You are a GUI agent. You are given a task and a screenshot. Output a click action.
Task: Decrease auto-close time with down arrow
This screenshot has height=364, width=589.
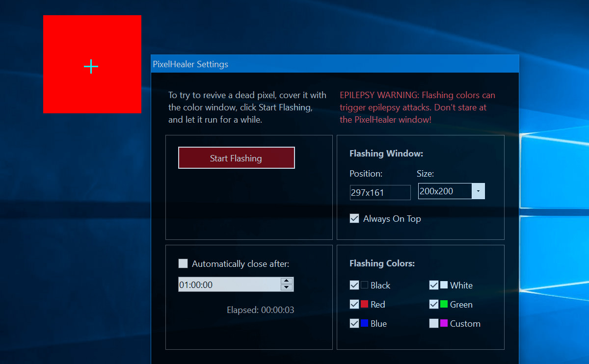[x=287, y=288]
